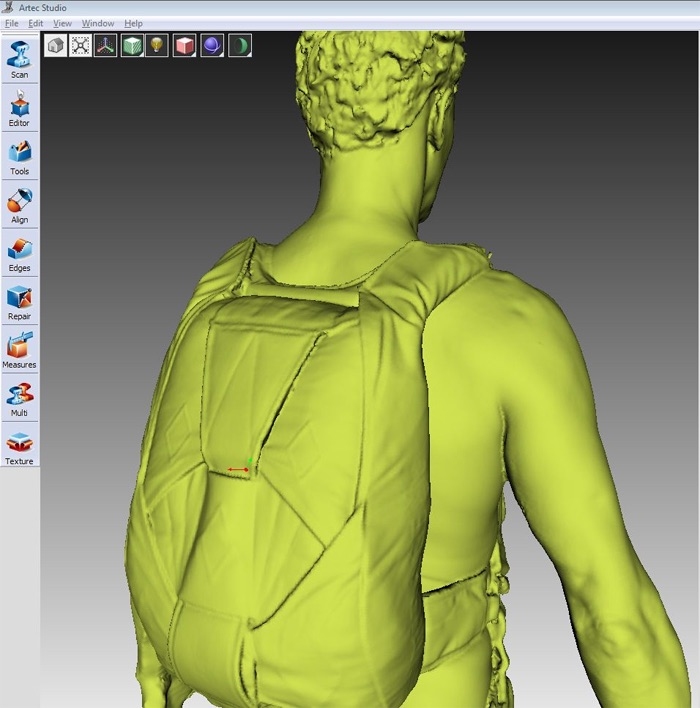Open the red cube view options

point(185,46)
